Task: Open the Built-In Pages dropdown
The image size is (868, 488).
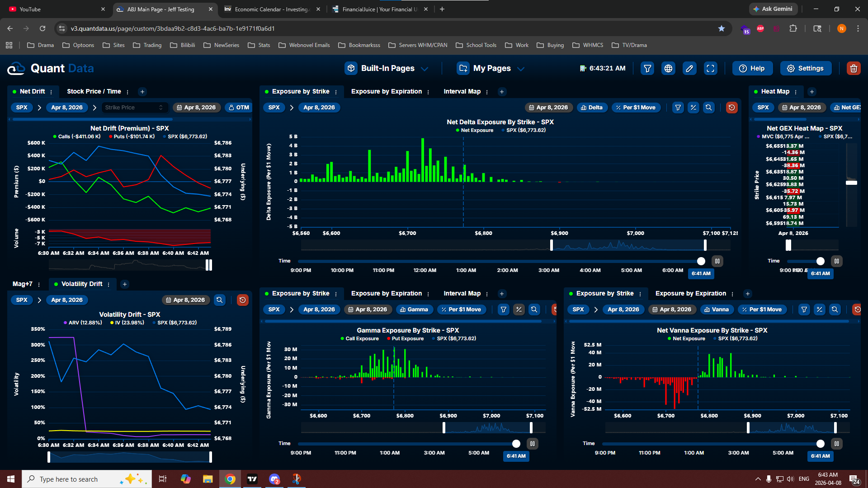Action: [x=387, y=69]
